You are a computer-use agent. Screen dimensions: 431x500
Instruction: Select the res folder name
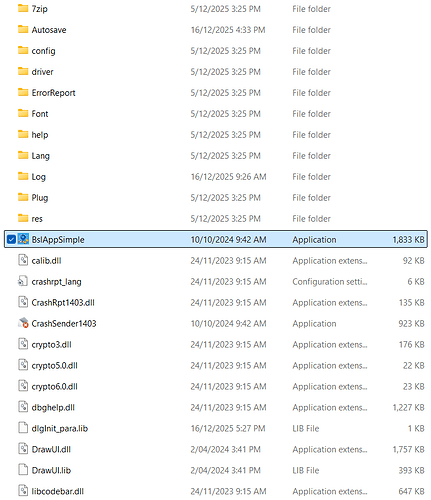37,219
